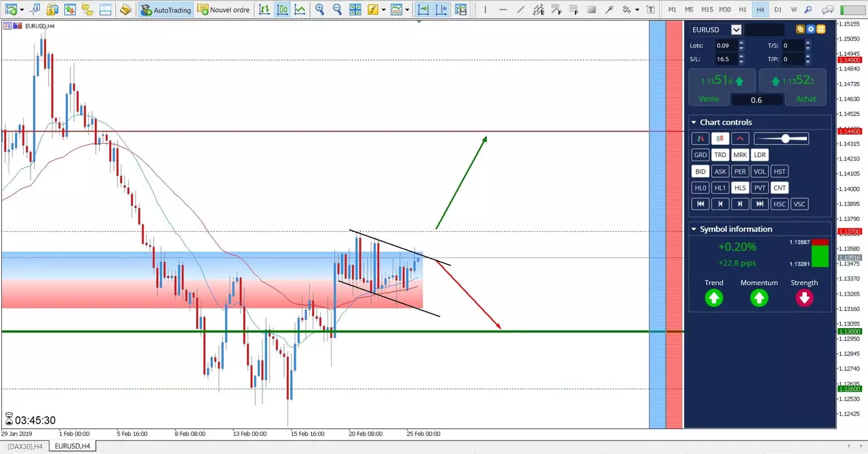868x454 pixels.
Task: Open the new chart dropdown arrow
Action: coord(22,10)
